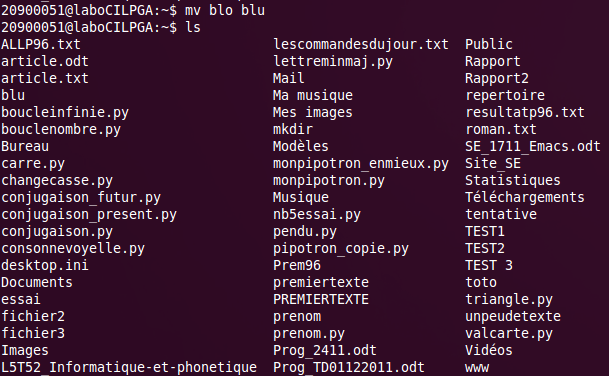Click the Documents directory entry

pyautogui.click(x=37, y=282)
